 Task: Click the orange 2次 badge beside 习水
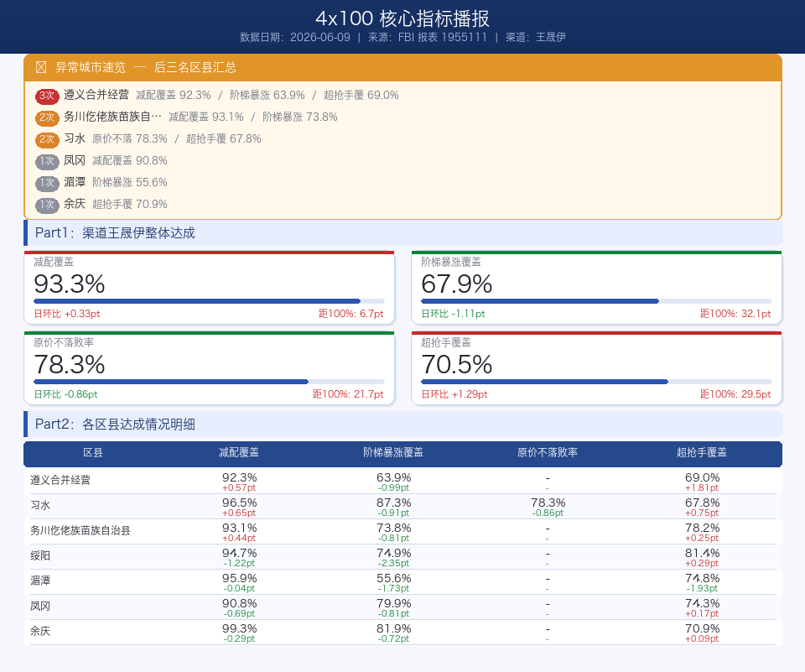point(47,139)
